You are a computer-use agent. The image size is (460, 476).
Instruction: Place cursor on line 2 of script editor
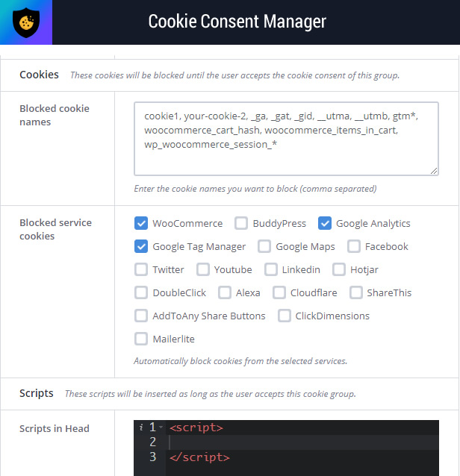coord(302,442)
